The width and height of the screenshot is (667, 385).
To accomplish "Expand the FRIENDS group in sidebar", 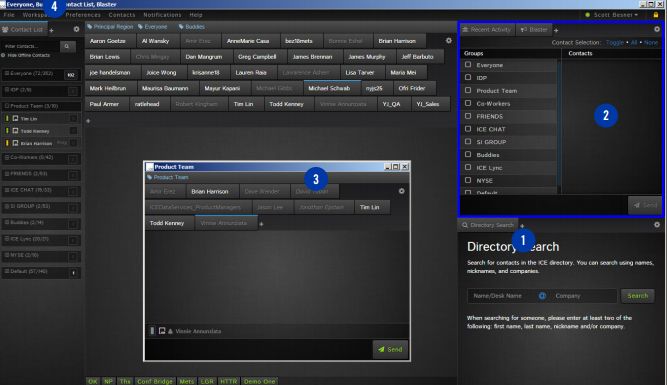I will coord(7,174).
